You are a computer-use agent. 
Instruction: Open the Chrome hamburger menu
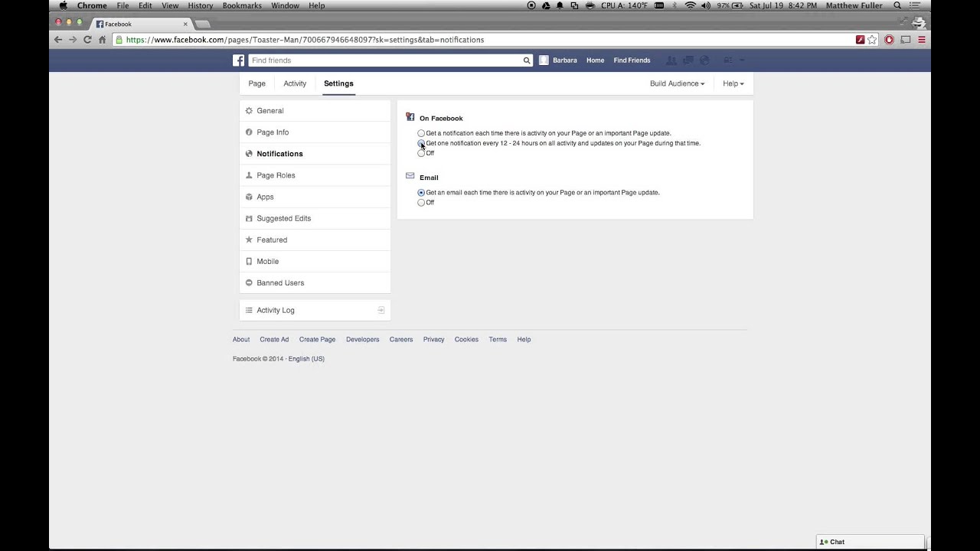[x=922, y=40]
